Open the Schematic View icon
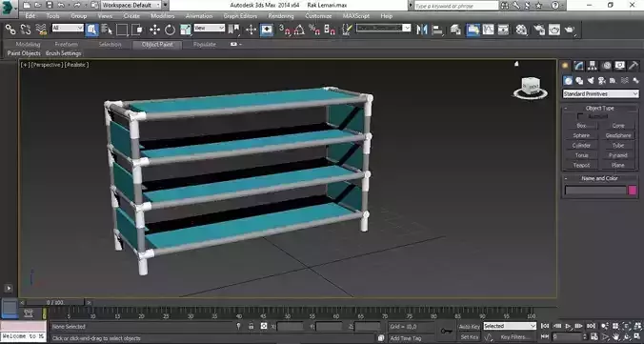This screenshot has height=344, width=644. tap(503, 30)
